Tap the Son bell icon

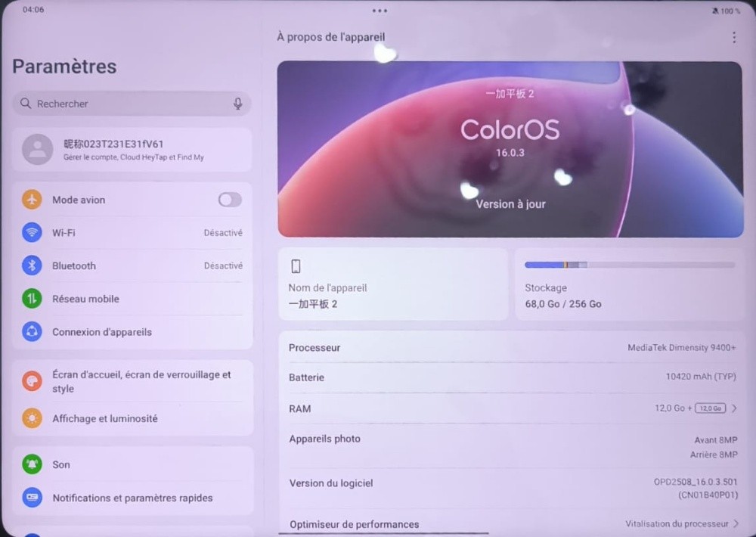coord(32,464)
